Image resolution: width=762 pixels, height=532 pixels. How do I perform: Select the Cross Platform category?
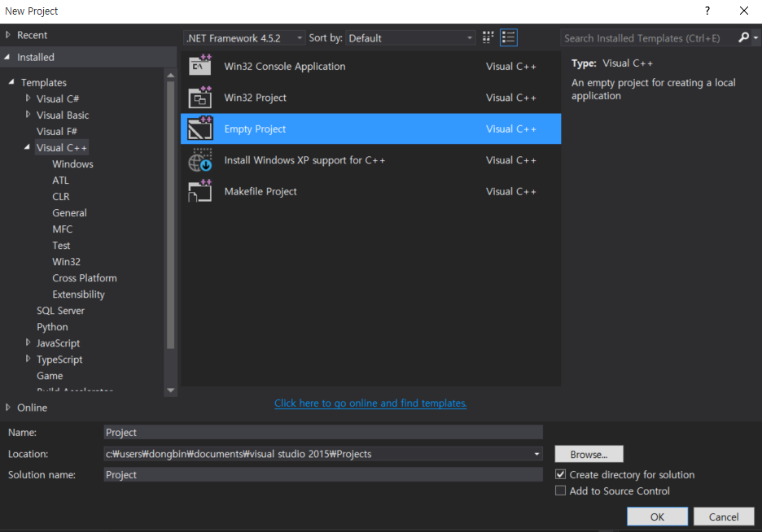pos(85,277)
